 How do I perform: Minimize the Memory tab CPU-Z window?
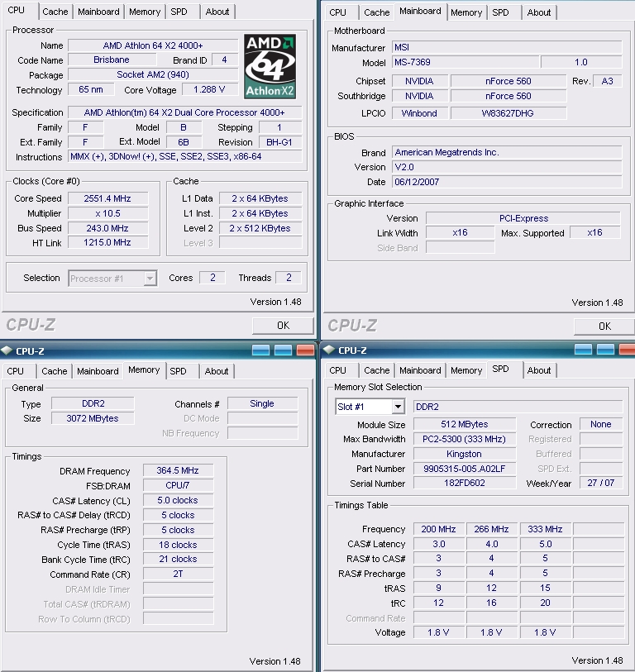point(260,350)
